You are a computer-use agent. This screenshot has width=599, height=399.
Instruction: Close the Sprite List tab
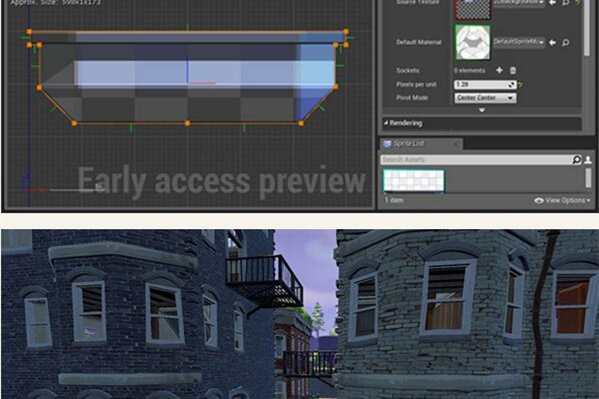tap(455, 144)
